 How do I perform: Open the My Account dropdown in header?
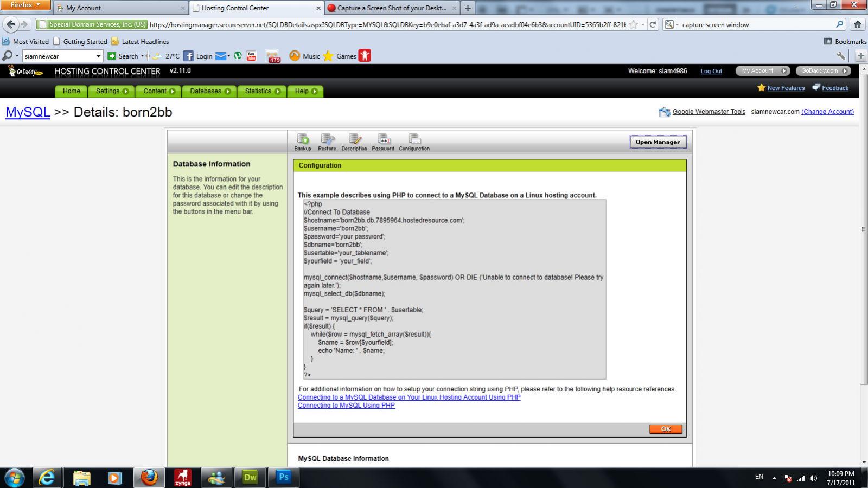coord(763,70)
